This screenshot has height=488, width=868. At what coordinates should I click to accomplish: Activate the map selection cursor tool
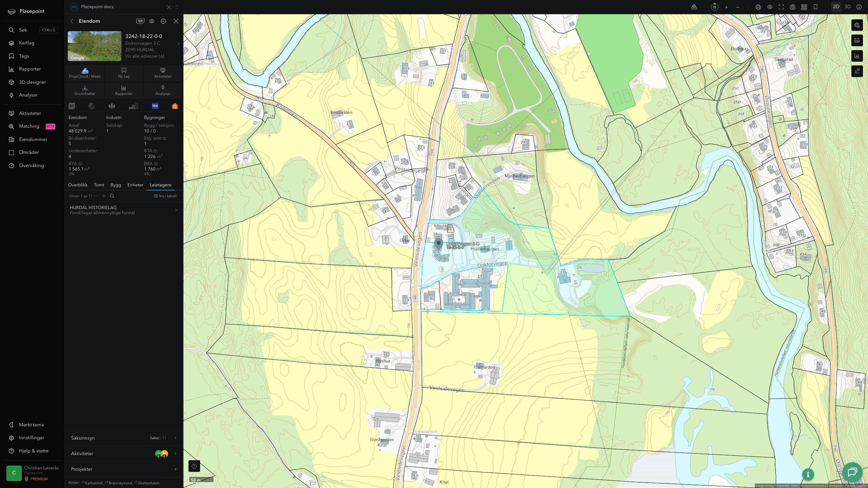857,25
